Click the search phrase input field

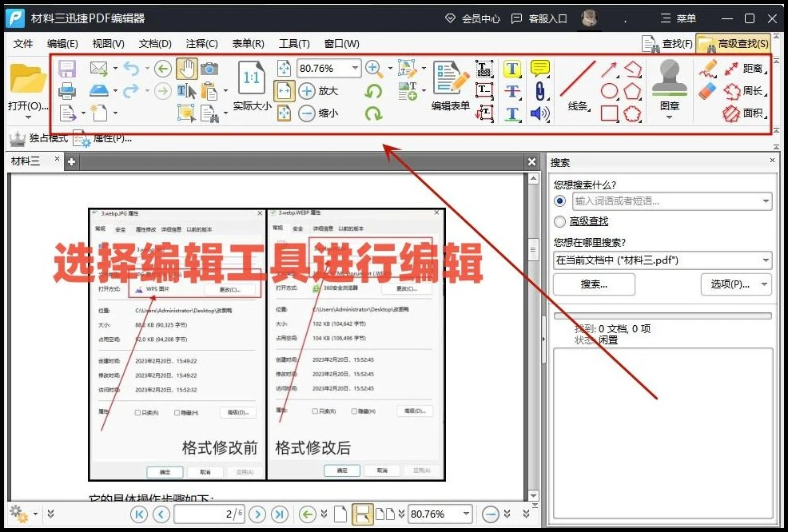pos(666,201)
